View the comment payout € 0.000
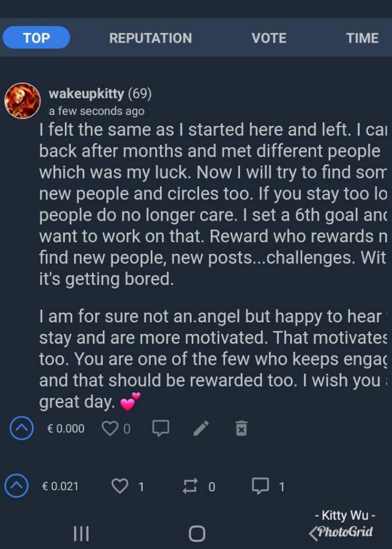This screenshot has height=549, width=392. pos(66,429)
